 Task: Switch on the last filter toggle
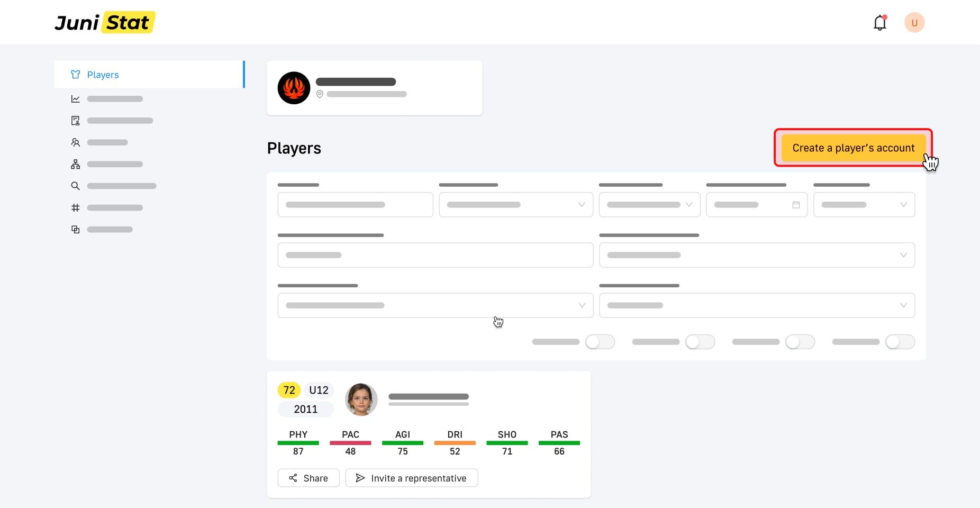[900, 342]
